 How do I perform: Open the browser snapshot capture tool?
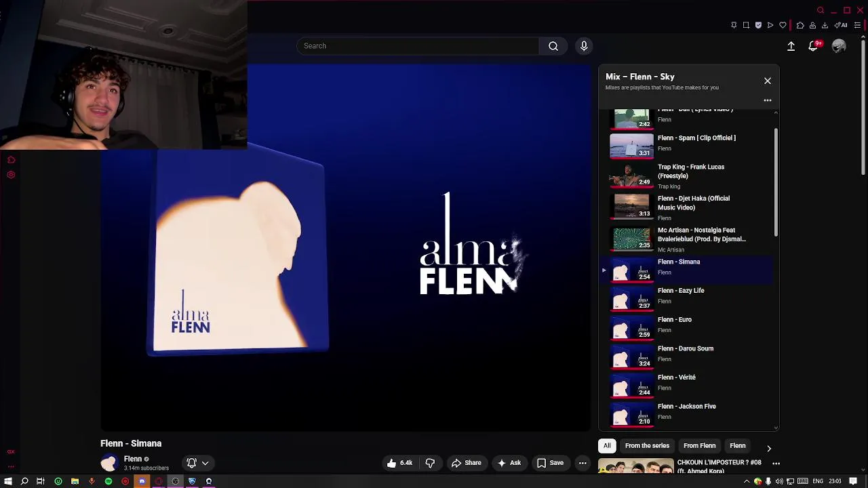[x=746, y=25]
